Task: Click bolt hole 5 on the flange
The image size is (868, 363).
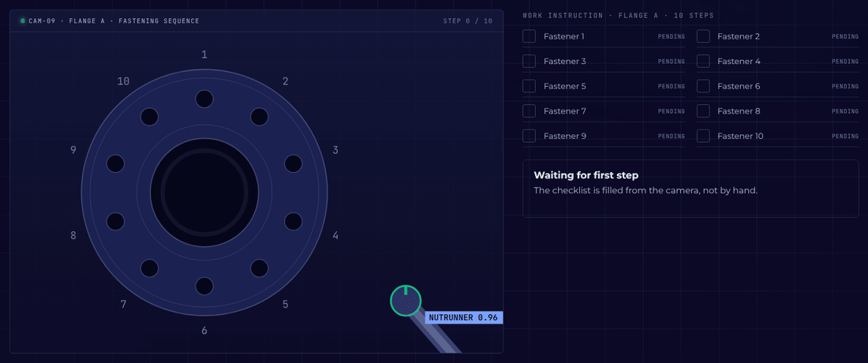Action: 259,268
